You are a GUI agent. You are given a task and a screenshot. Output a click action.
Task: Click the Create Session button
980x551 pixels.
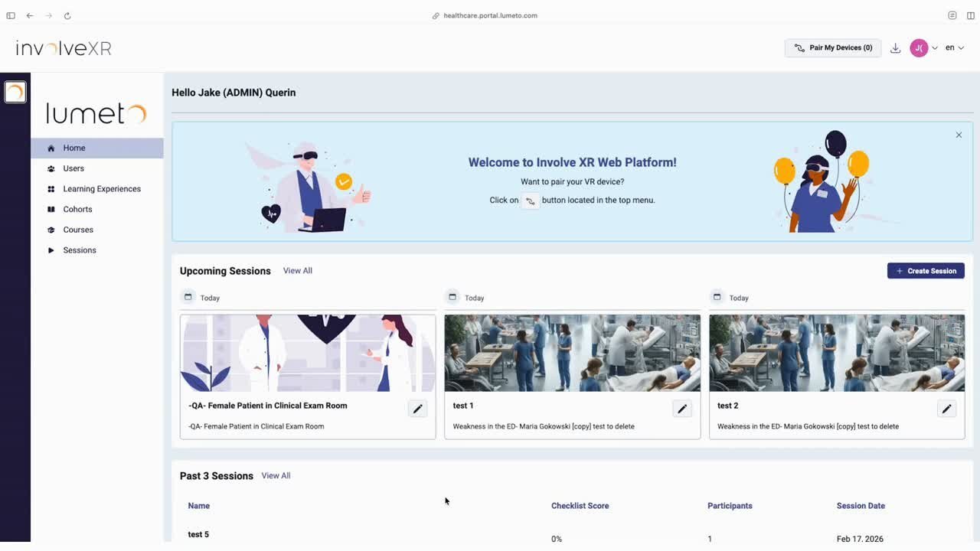coord(926,271)
